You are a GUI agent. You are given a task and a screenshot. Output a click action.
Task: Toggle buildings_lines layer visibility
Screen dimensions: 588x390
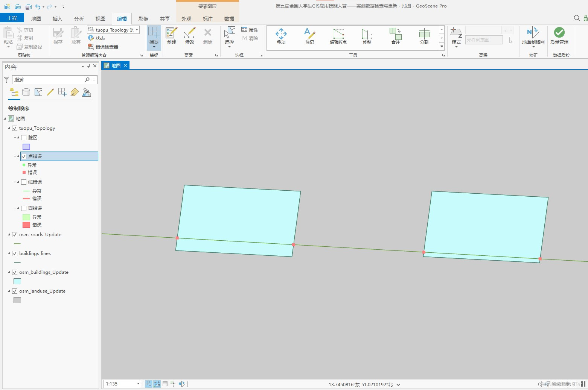15,253
